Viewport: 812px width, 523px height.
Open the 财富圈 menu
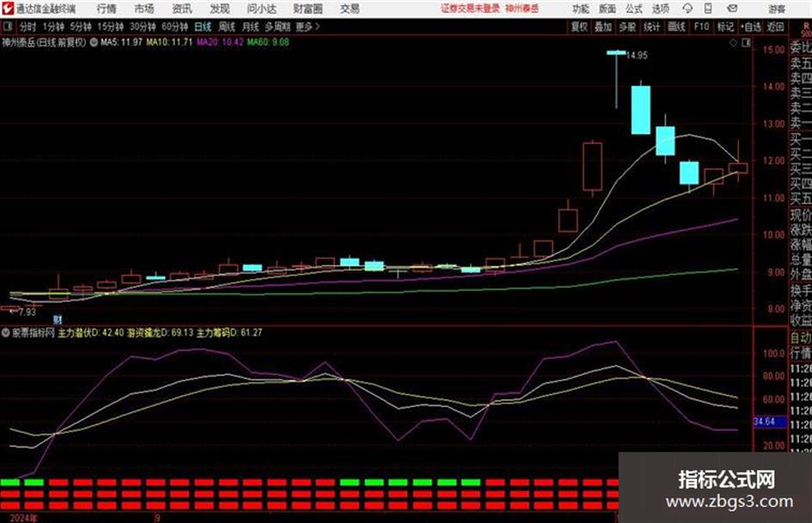308,9
